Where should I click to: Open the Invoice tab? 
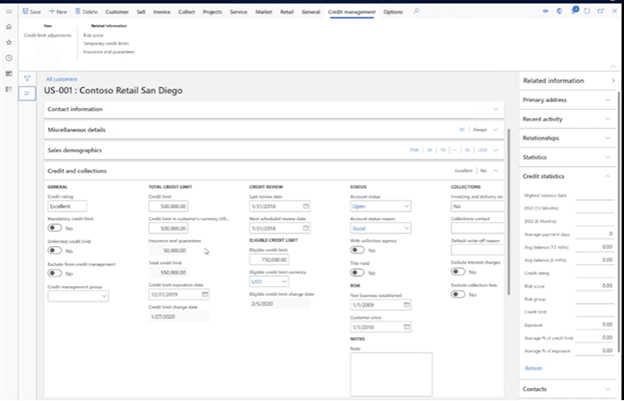click(x=162, y=12)
